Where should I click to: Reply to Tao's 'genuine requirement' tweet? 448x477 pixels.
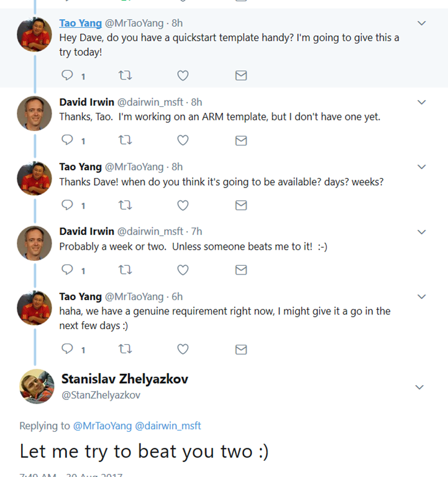coord(67,350)
